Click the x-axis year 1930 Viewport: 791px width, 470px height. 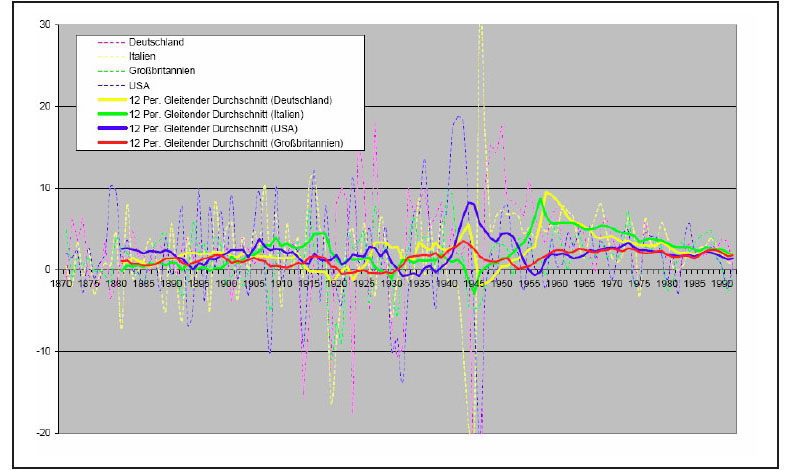[391, 284]
